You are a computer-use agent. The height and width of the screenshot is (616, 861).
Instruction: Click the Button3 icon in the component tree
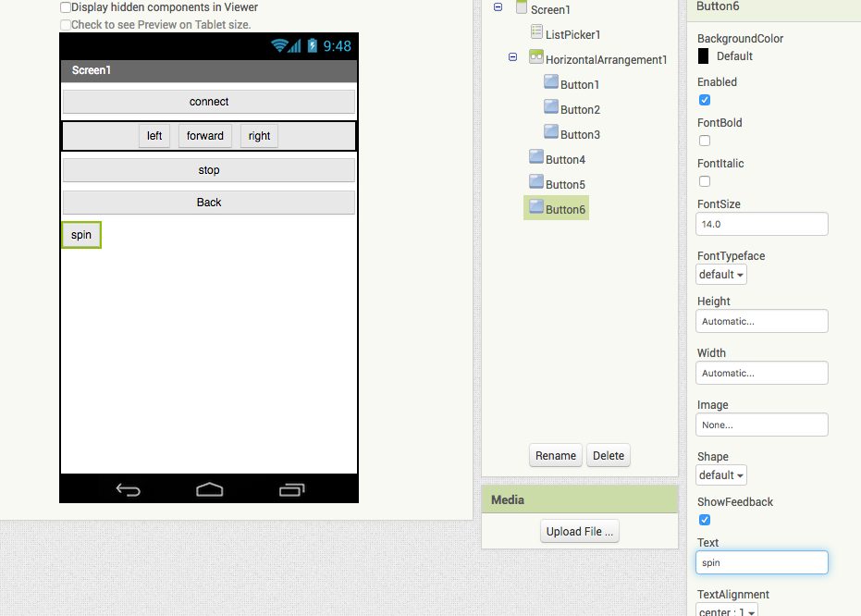coord(551,131)
